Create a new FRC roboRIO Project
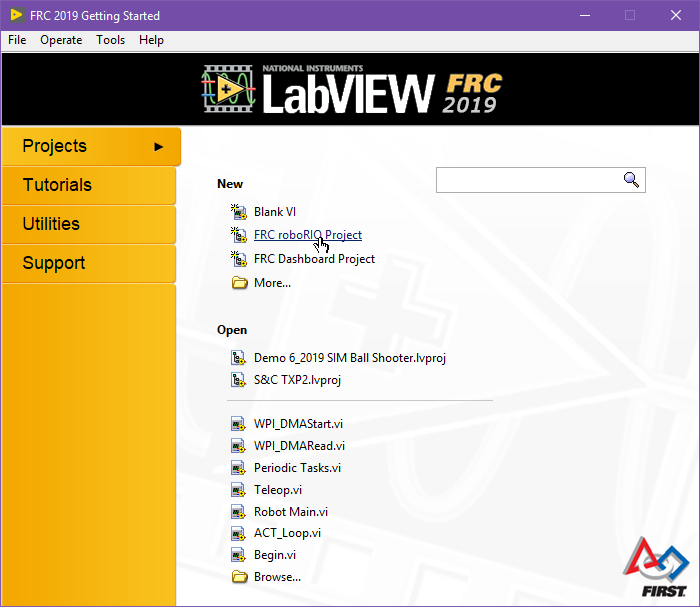Image resolution: width=700 pixels, height=607 pixels. coord(308,235)
